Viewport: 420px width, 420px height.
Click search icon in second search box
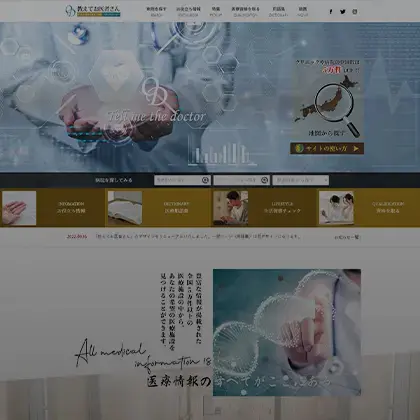click(x=265, y=180)
